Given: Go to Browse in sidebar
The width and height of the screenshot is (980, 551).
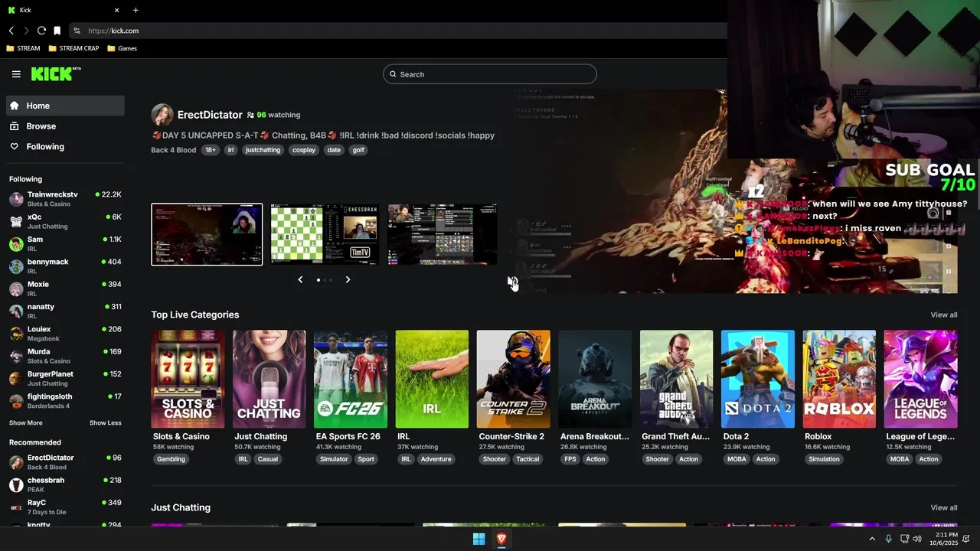Looking at the screenshot, I should pyautogui.click(x=65, y=126).
